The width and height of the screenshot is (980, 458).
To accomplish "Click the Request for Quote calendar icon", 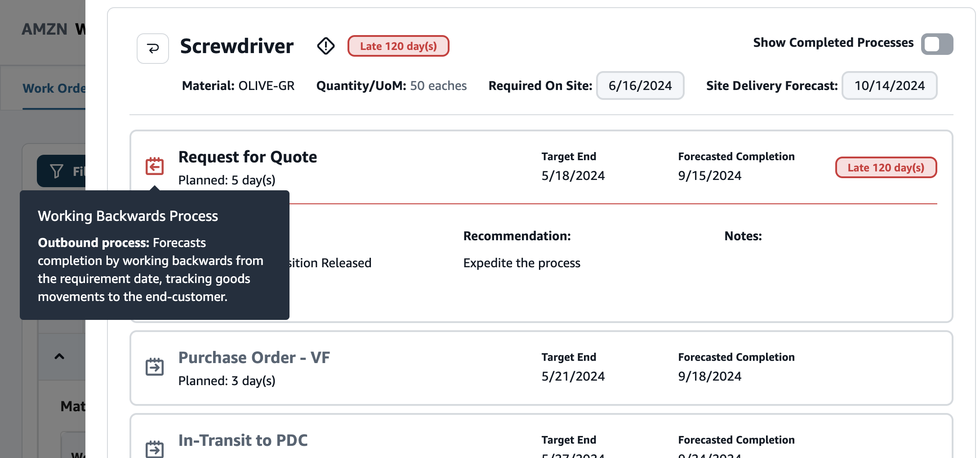I will click(x=155, y=166).
